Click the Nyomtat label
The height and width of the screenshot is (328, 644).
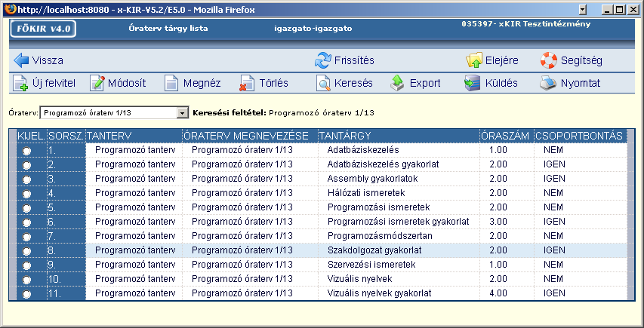(x=581, y=83)
